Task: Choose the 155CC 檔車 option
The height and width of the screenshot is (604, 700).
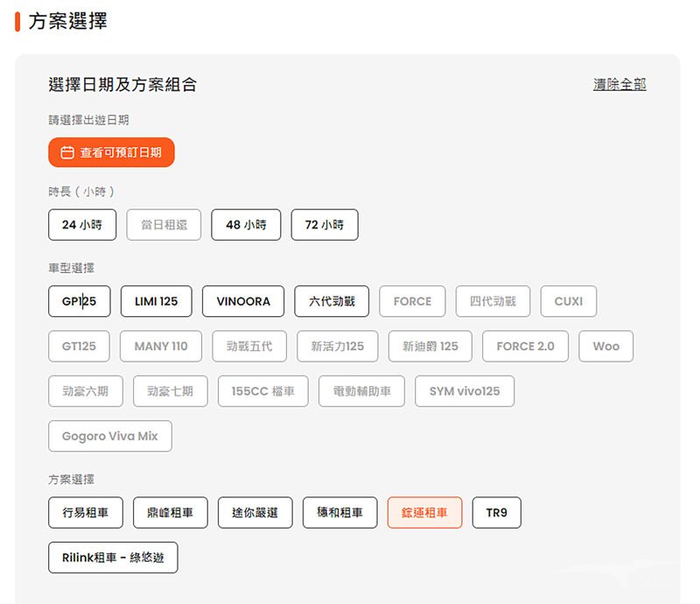Action: tap(262, 391)
